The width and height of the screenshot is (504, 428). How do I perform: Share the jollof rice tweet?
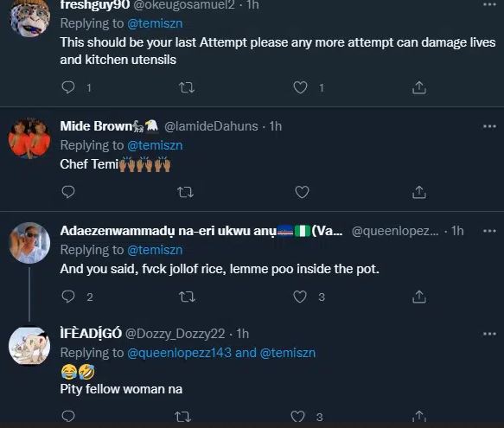click(x=419, y=297)
